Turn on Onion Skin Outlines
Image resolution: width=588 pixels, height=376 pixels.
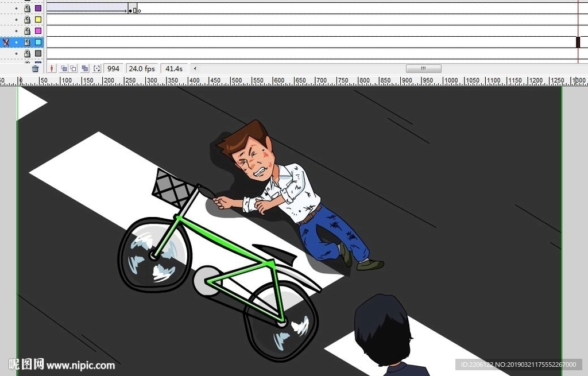point(73,68)
